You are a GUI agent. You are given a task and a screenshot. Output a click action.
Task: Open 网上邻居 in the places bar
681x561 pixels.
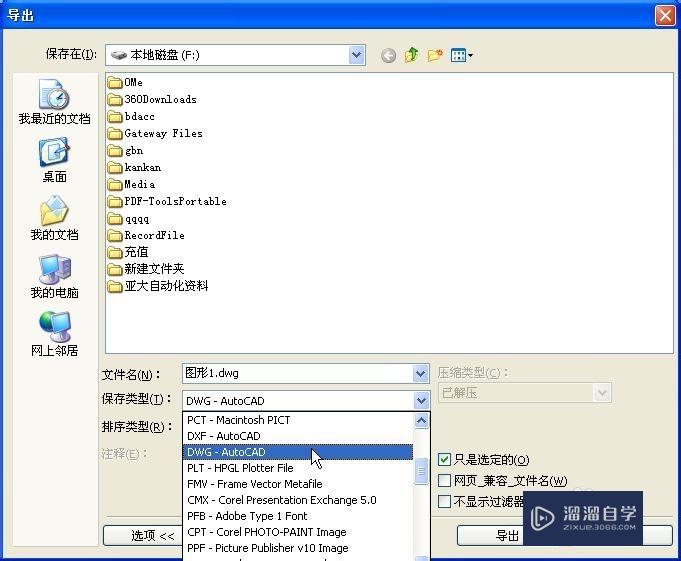click(x=54, y=334)
